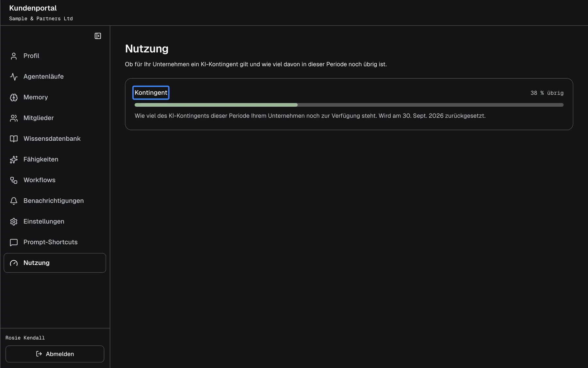Click the Profil person icon

pos(14,56)
